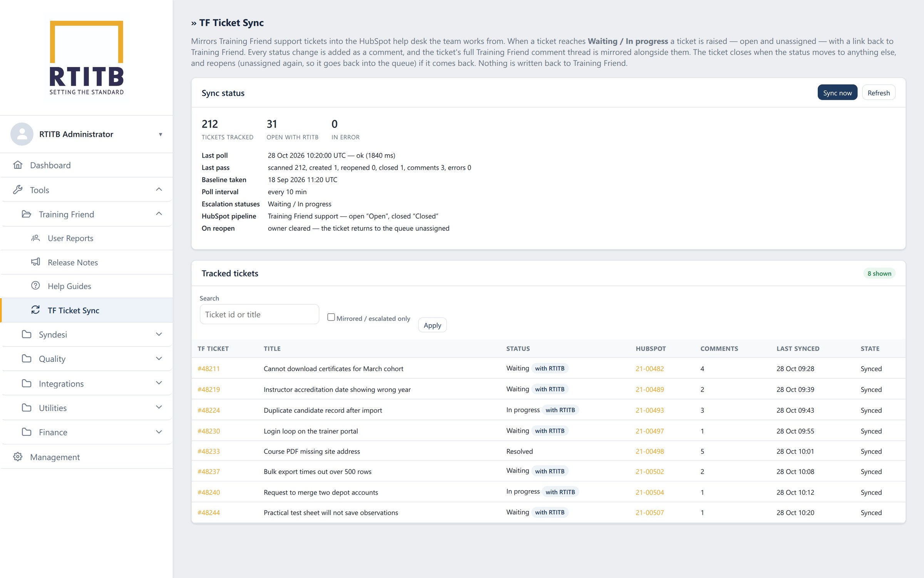Expand the Utilities chevron
Viewport: 924px width, 578px height.
159,407
